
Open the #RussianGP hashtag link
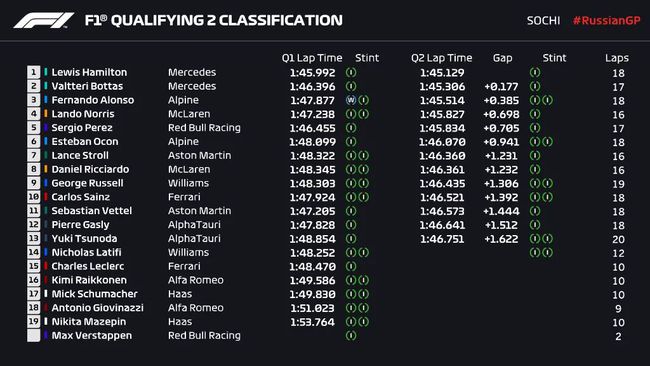(x=606, y=20)
